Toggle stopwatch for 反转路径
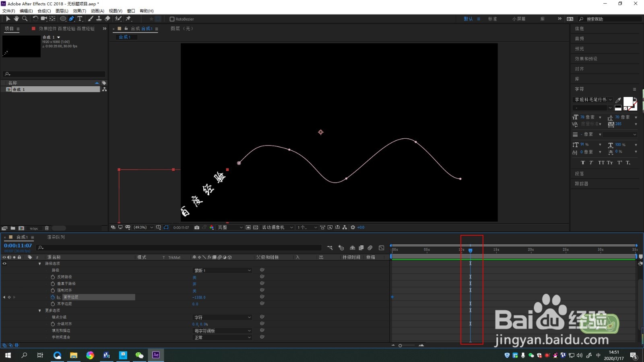Viewport: 644px width, 362px height. [53, 277]
